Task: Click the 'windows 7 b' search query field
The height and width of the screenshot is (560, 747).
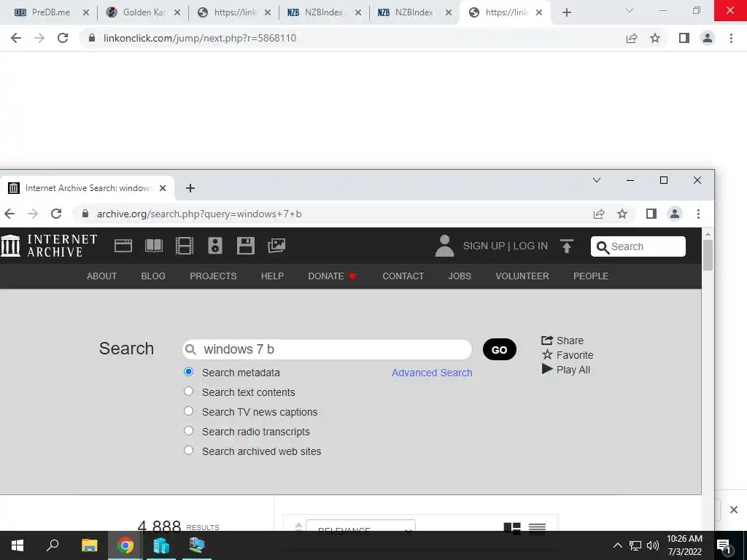Action: [x=328, y=349]
